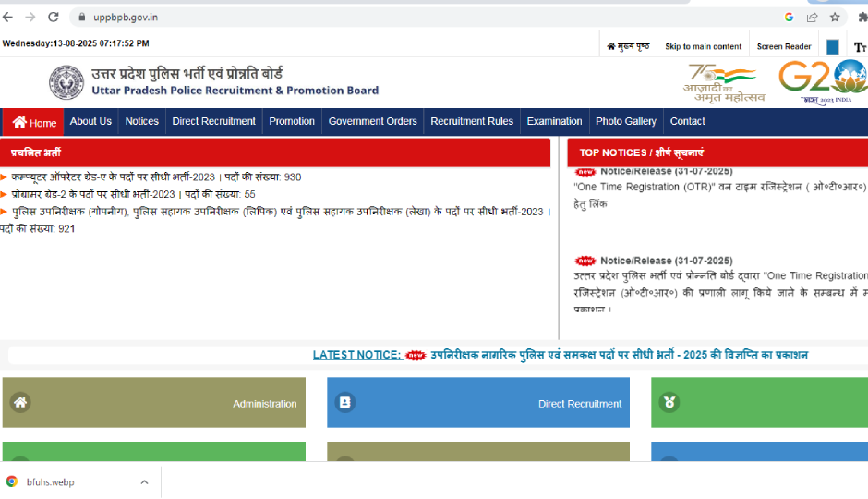Open the Notices menu
Image resolution: width=868 pixels, height=499 pixels.
[141, 121]
